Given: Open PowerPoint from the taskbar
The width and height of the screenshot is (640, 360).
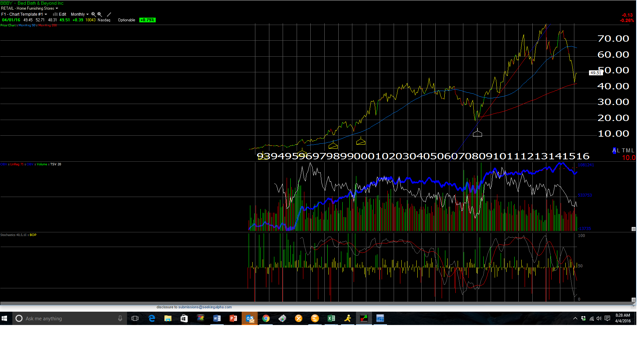Looking at the screenshot, I should [233, 318].
